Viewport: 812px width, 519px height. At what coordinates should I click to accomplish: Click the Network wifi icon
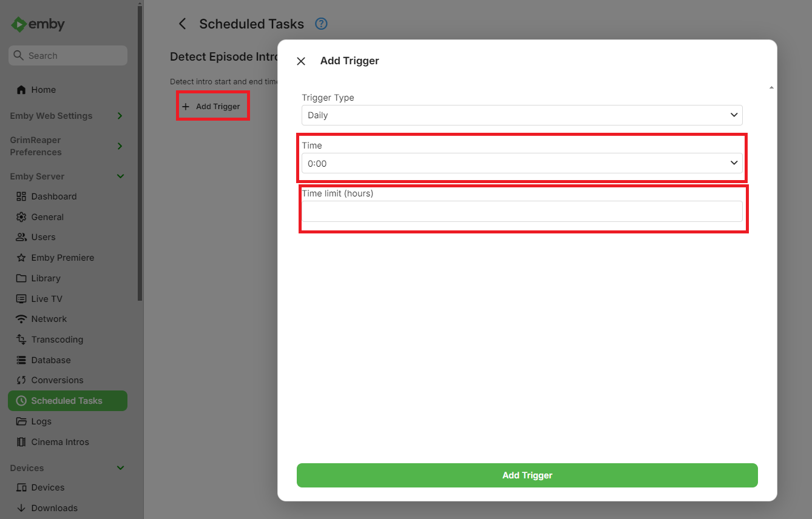[x=21, y=319]
